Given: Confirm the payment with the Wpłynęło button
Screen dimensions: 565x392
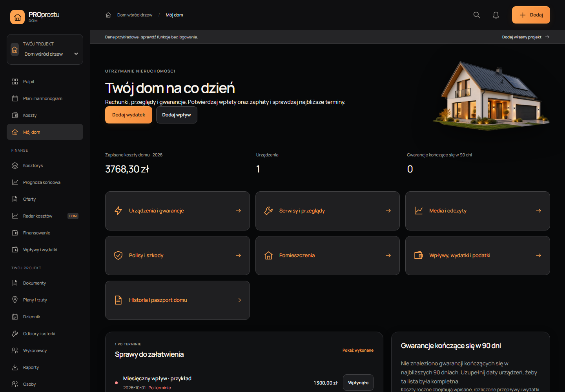Looking at the screenshot, I should (358, 383).
